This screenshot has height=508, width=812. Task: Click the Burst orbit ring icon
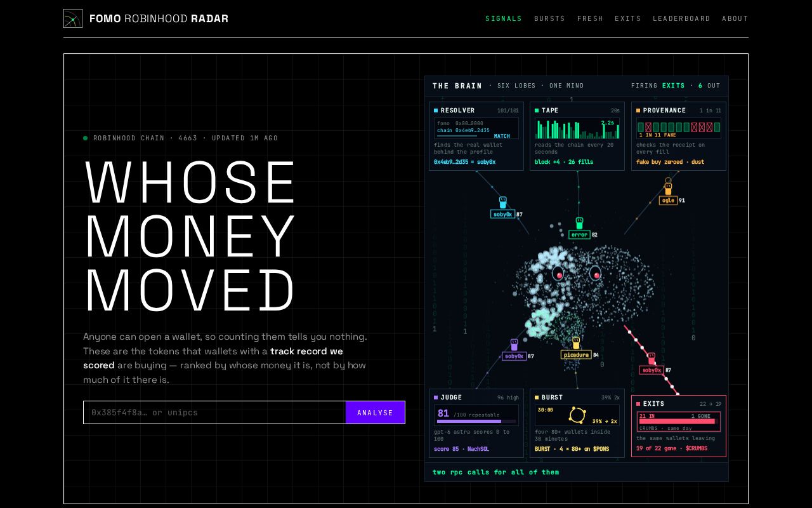coord(577,415)
